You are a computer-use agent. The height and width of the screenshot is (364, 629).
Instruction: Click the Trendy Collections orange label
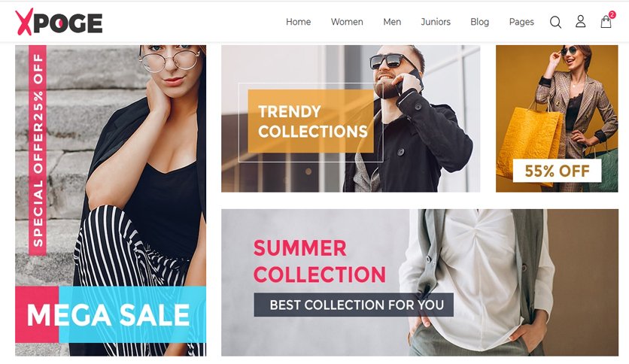tap(311, 121)
